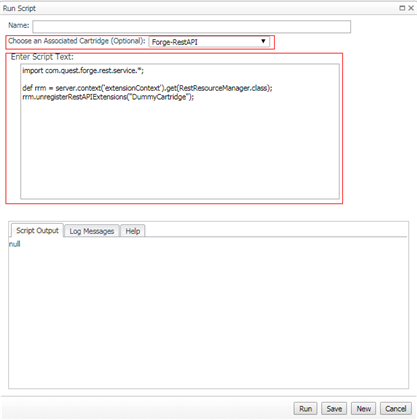Place cursor in empty script text area
This screenshot has height=420, width=417.
180,150
